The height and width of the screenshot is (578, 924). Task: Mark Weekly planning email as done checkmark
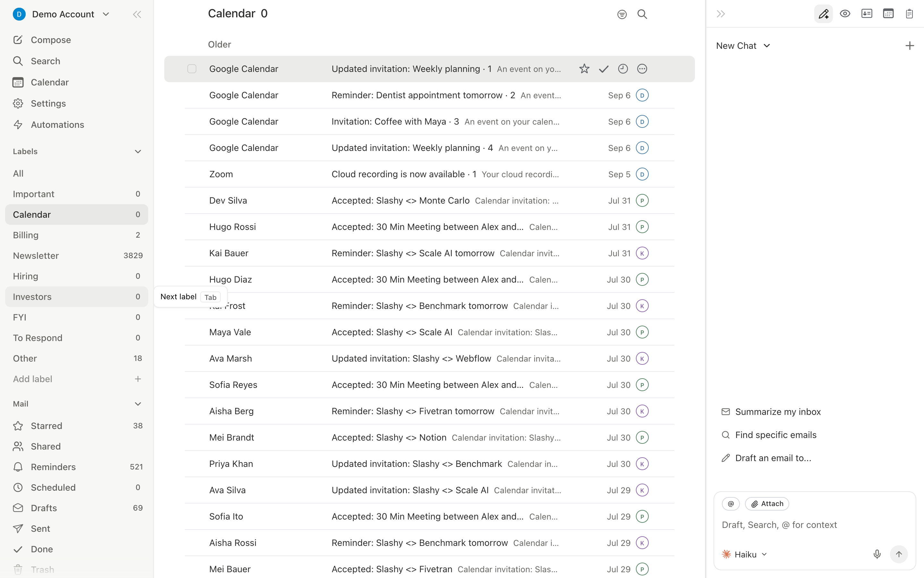pyautogui.click(x=604, y=69)
